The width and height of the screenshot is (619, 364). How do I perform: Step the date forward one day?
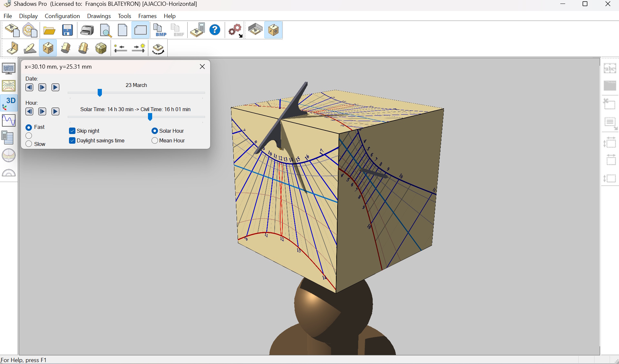(42, 87)
